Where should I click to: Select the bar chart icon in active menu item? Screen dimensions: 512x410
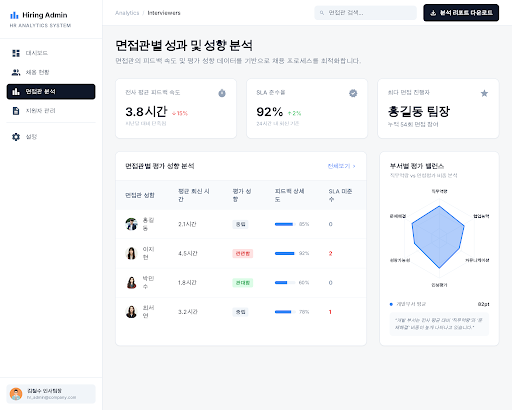(16, 91)
